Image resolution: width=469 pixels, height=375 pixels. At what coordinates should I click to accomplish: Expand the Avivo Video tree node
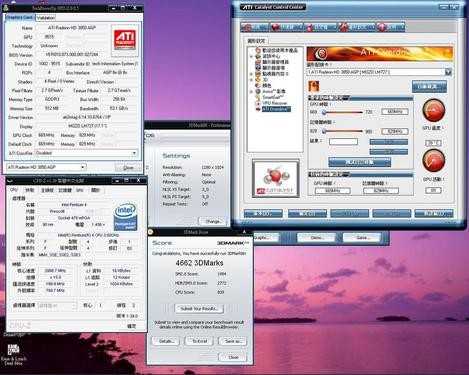251,92
